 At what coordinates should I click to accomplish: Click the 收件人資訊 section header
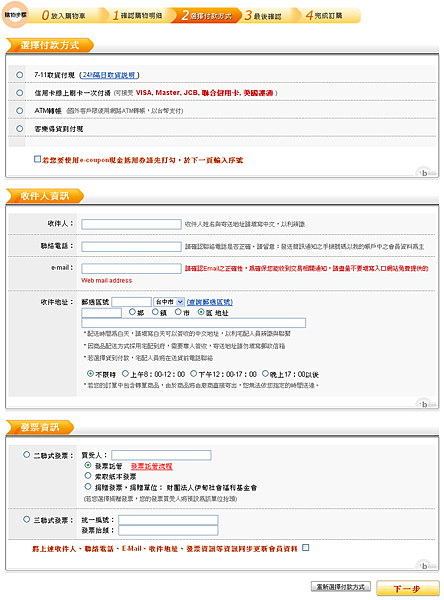coord(45,196)
